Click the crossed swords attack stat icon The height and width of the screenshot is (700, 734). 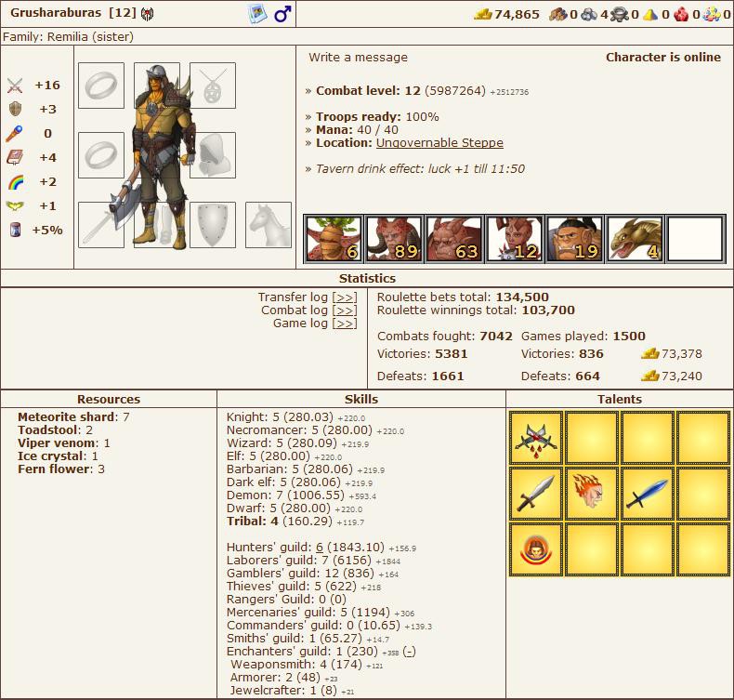pos(15,86)
